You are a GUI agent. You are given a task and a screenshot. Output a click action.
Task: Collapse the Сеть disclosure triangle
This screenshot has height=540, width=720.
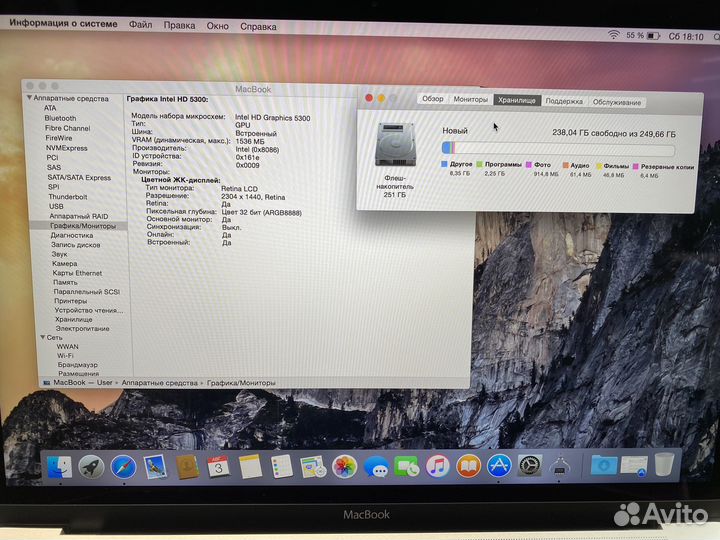[43, 337]
